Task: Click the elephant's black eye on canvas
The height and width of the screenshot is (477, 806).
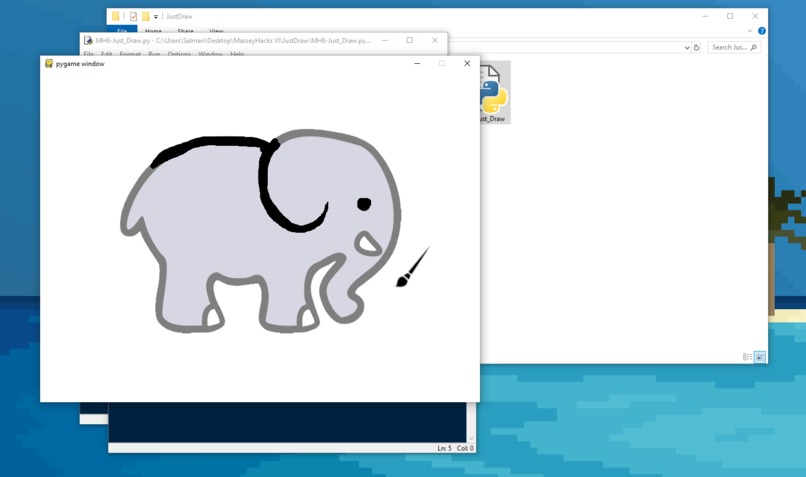Action: point(364,204)
